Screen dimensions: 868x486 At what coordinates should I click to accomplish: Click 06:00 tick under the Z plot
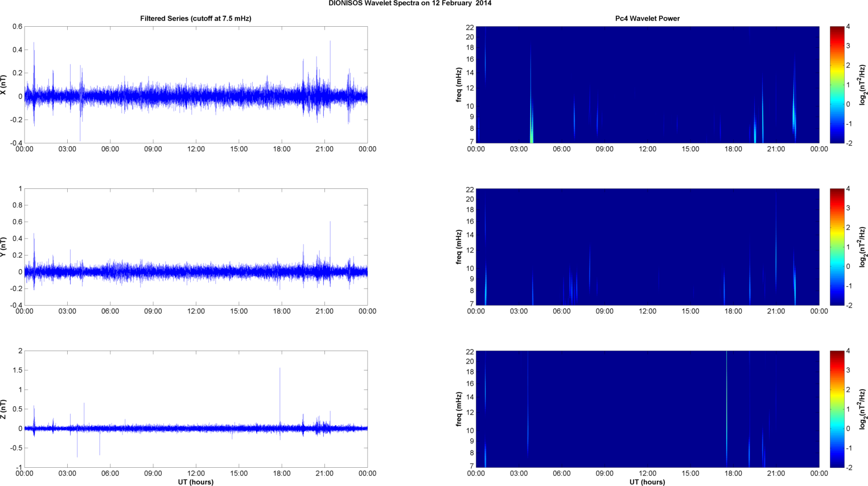point(110,473)
